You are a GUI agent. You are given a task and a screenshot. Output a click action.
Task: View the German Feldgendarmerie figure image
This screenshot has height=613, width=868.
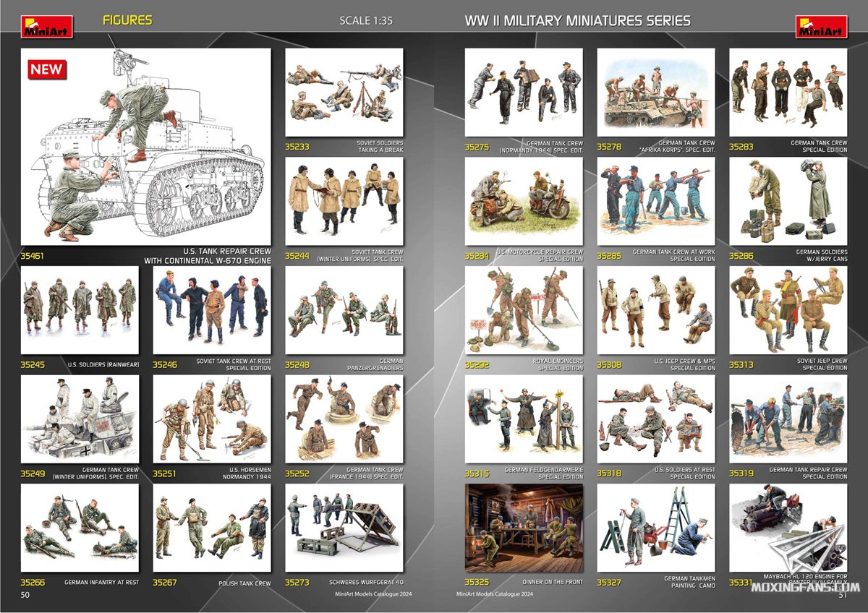click(524, 419)
